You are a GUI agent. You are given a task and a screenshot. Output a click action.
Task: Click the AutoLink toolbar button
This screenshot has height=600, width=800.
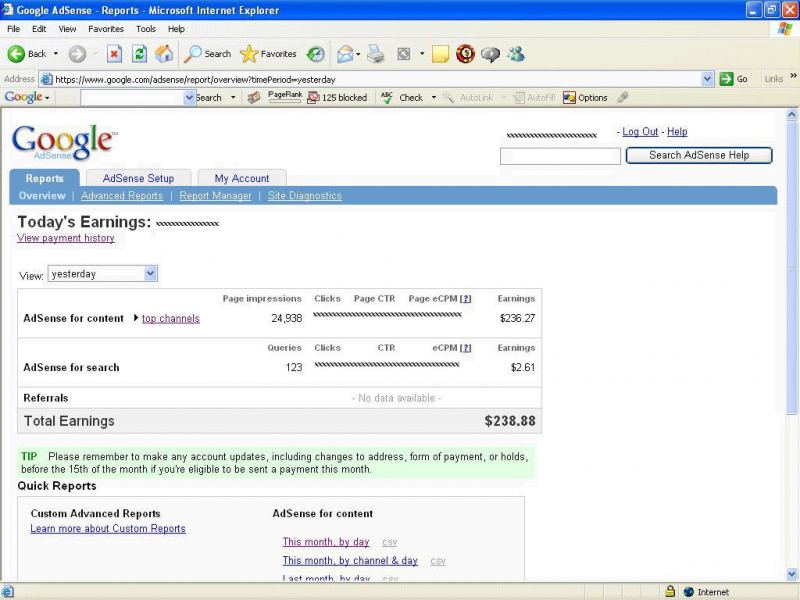(468, 97)
